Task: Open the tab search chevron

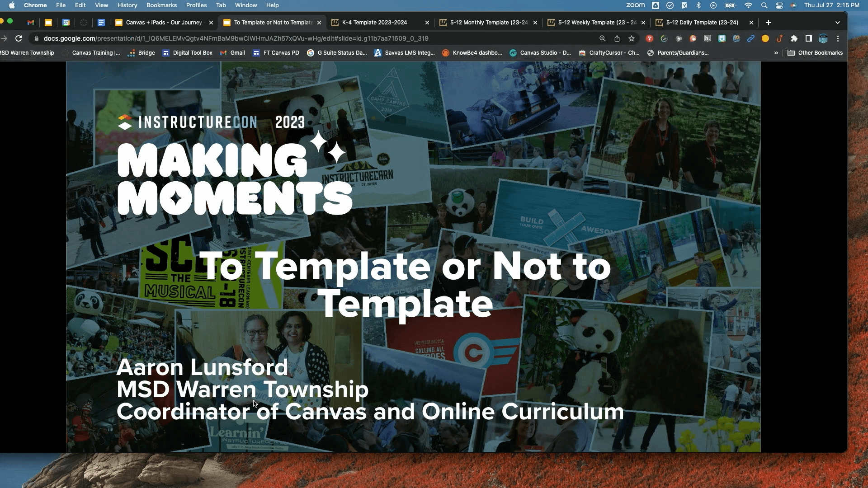Action: 838,22
